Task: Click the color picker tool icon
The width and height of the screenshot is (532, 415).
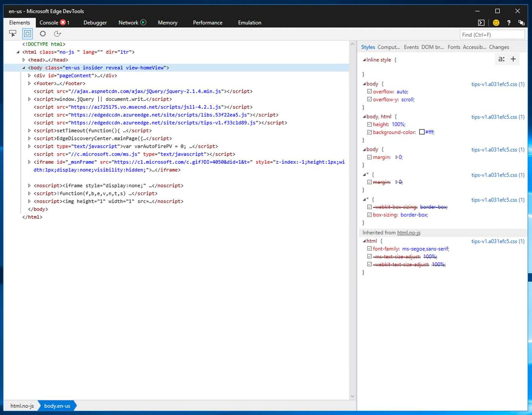Action: point(43,34)
